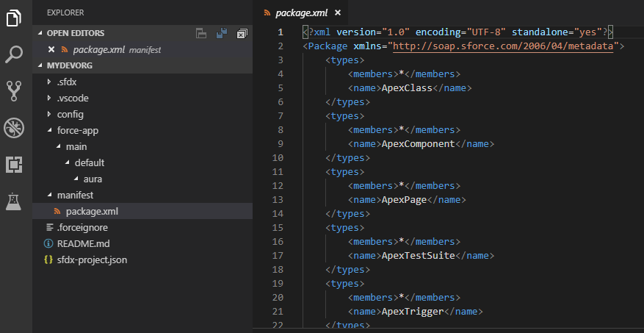Click the toggle editor layout icon
This screenshot has width=644, height=333.
tap(200, 33)
